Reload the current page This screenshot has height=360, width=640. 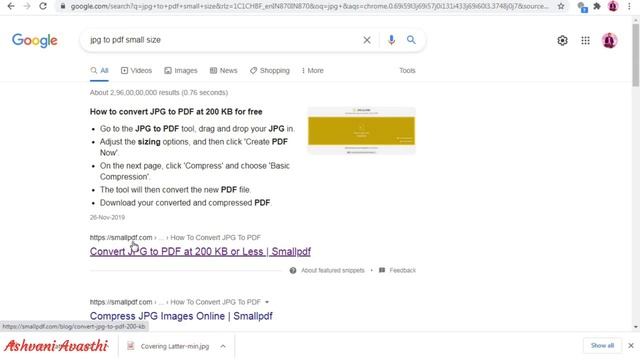point(43,6)
